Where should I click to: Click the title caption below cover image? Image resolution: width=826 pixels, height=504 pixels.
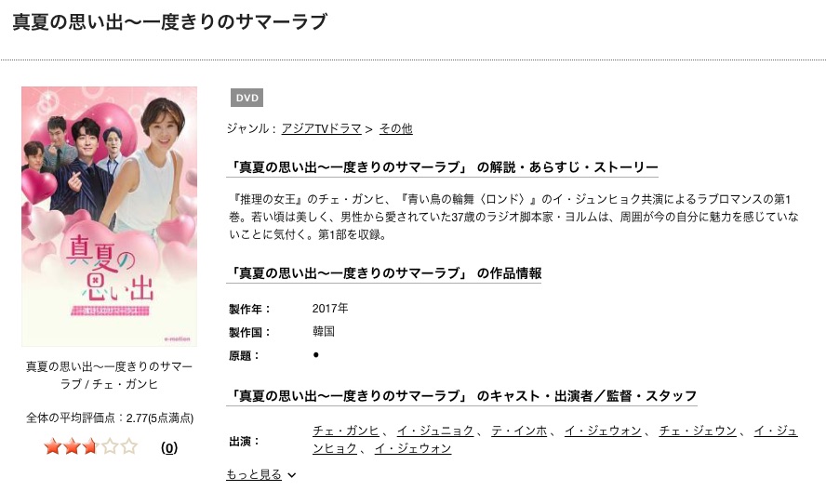[x=109, y=375]
